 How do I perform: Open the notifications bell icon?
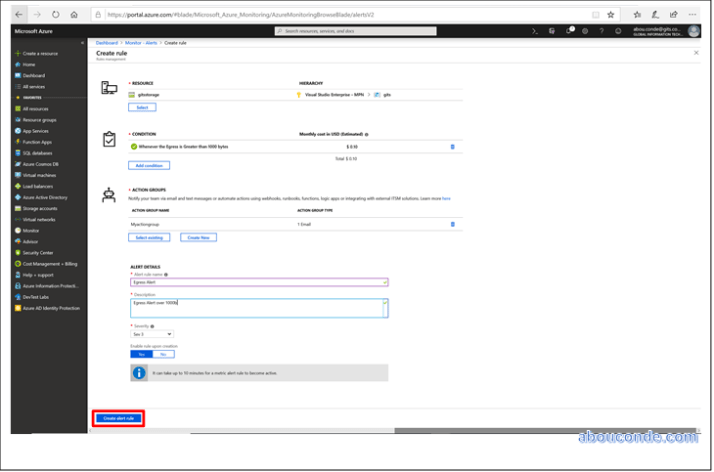tap(571, 31)
